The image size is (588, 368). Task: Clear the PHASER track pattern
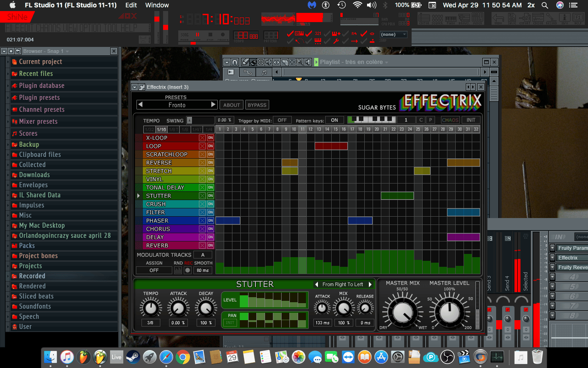point(202,221)
